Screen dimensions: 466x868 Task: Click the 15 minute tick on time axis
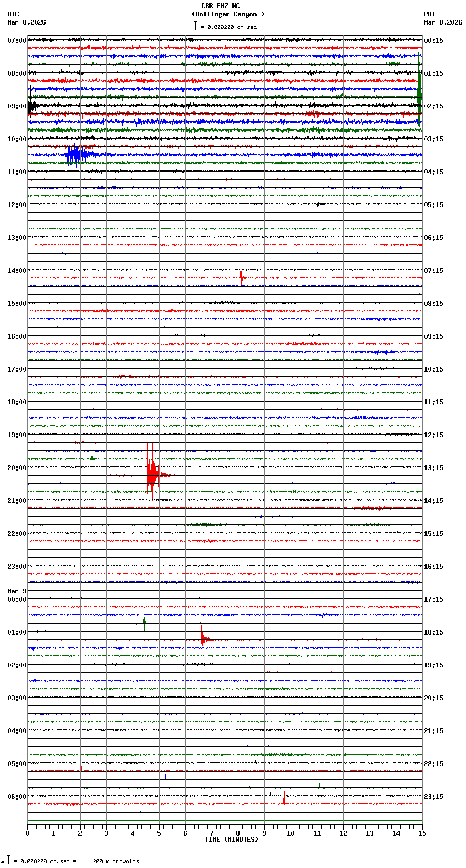tap(422, 833)
